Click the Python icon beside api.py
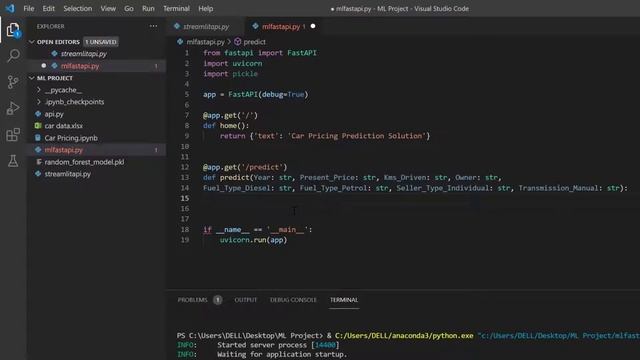This screenshot has height=360, width=640. pyautogui.click(x=38, y=114)
